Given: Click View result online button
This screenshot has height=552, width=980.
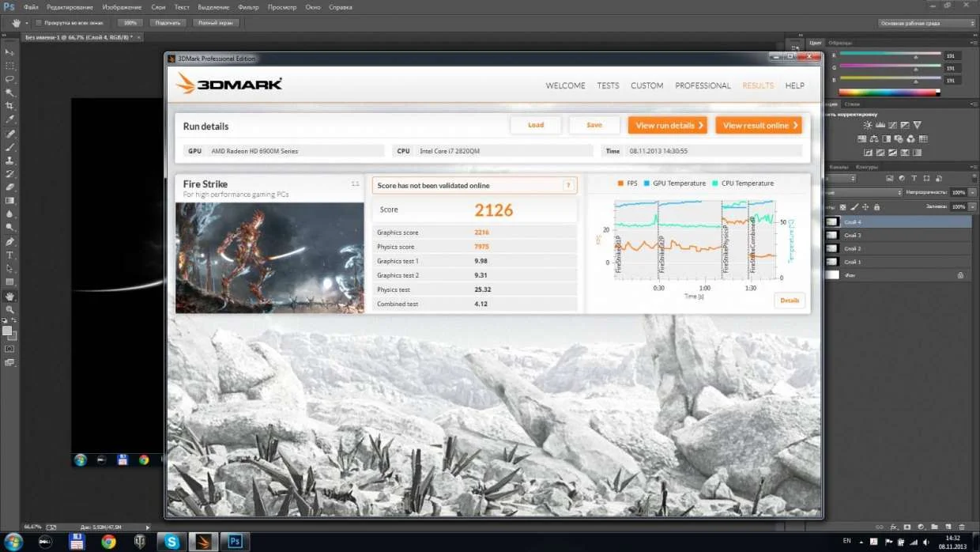Looking at the screenshot, I should coord(759,125).
